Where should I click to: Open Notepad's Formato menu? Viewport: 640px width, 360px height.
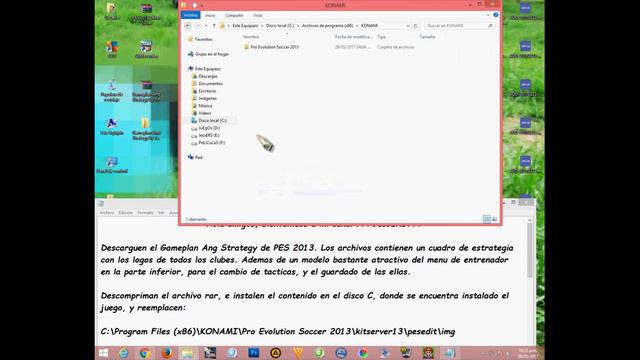pos(145,213)
